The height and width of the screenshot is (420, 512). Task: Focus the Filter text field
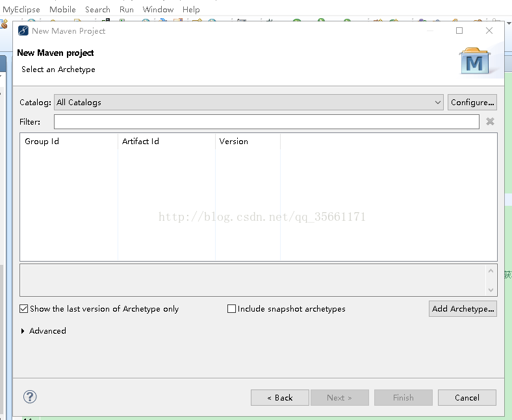click(x=266, y=122)
